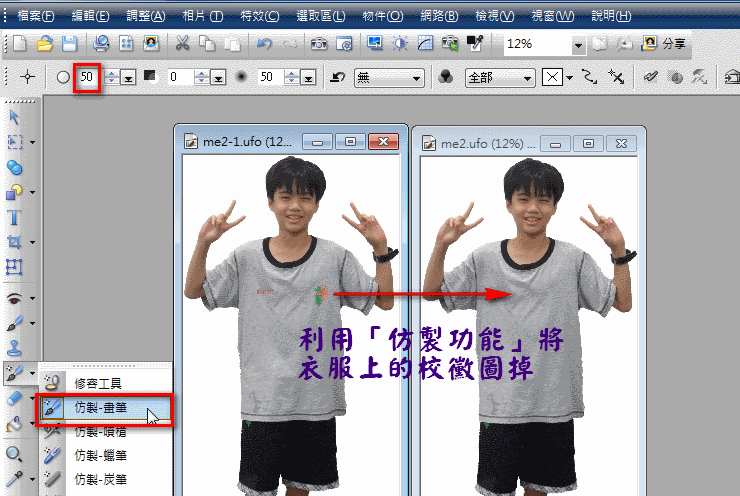Click the Open folder icon
This screenshot has height=496, width=740.
coord(44,44)
